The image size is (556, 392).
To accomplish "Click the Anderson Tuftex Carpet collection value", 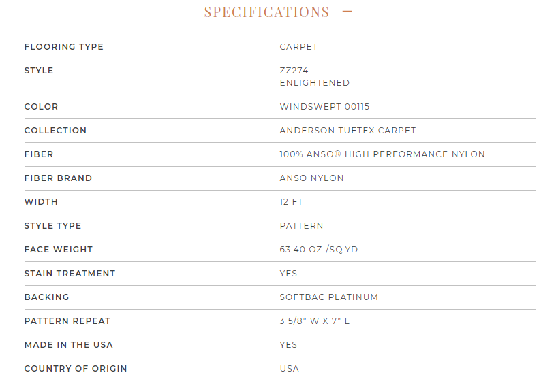I will click(x=347, y=131).
